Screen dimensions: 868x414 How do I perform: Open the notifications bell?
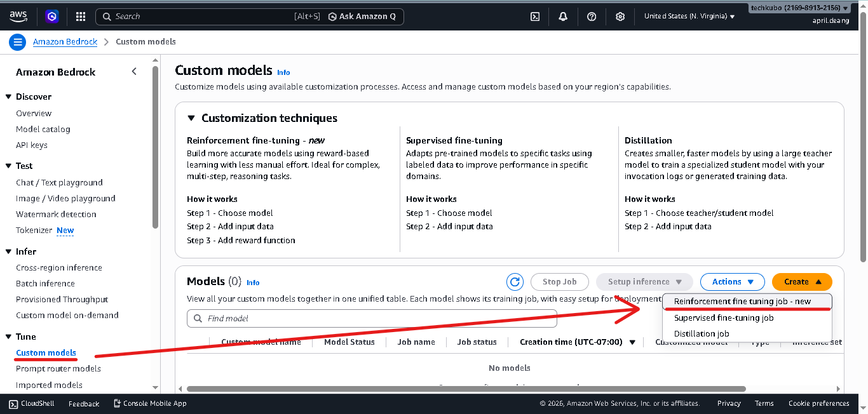click(562, 16)
